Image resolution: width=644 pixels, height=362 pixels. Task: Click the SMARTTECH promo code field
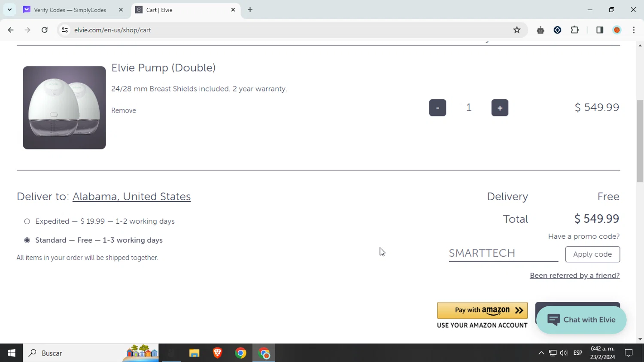(503, 253)
